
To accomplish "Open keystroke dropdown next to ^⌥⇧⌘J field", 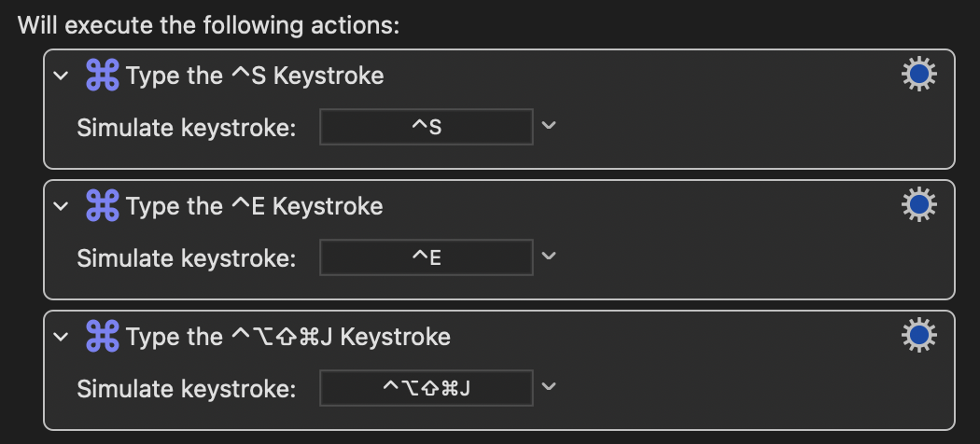I will (549, 386).
